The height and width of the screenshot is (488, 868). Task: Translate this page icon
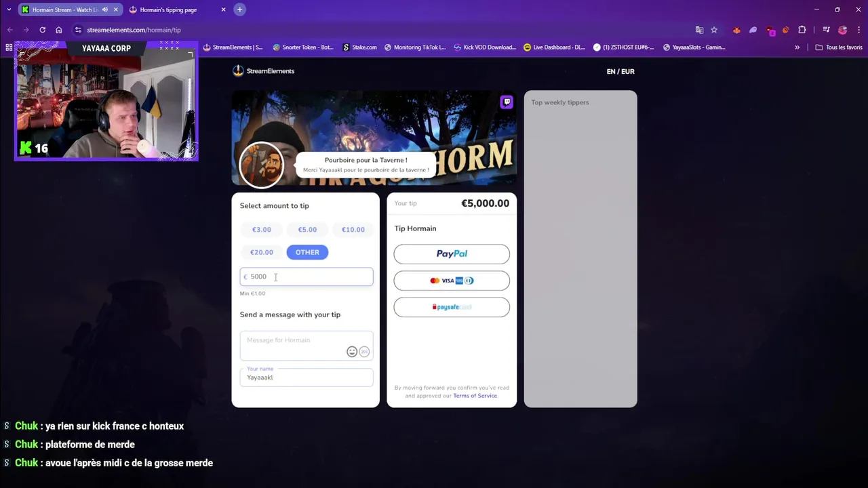click(699, 30)
